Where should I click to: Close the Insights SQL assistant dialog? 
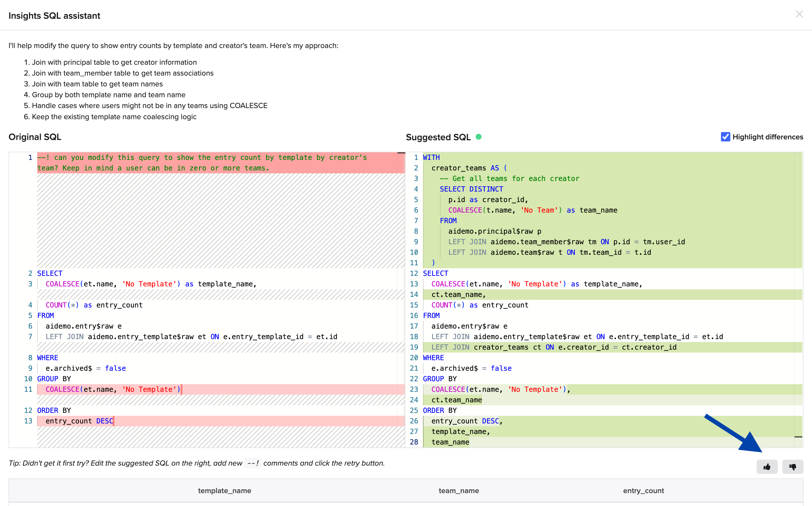click(x=799, y=14)
